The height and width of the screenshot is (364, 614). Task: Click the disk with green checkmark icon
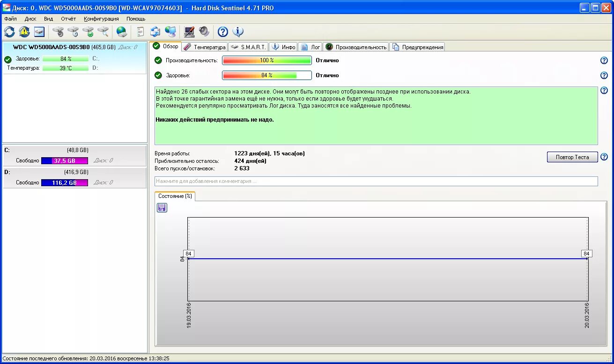pos(88,32)
